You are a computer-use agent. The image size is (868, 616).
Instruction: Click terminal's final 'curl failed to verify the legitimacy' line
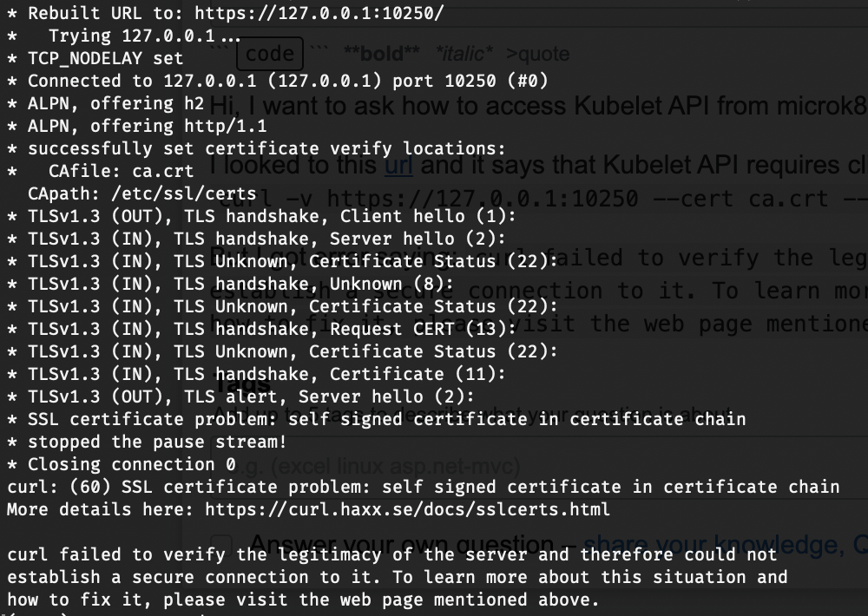point(392,554)
